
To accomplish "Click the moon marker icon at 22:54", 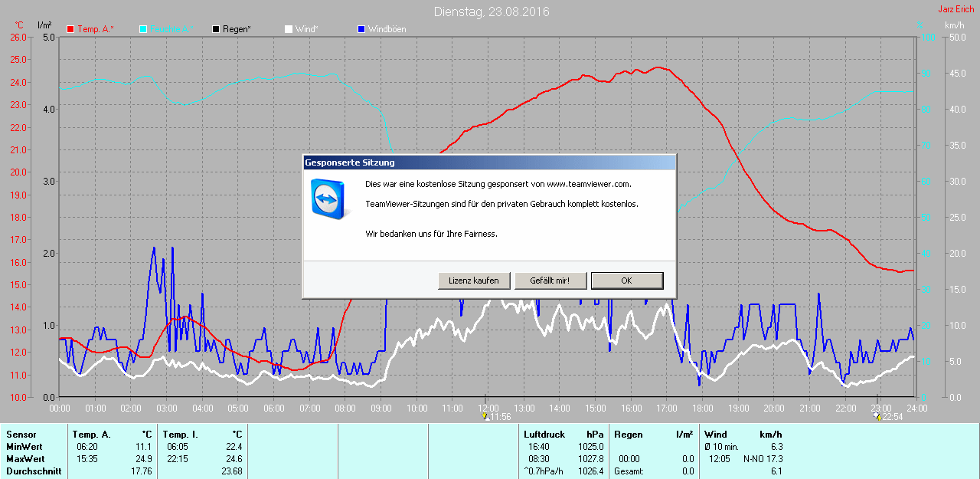I will click(878, 417).
